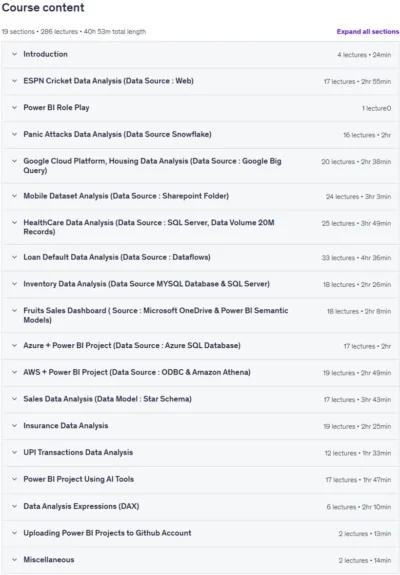Click Uploading Power BI Projects to Github

coord(107,533)
